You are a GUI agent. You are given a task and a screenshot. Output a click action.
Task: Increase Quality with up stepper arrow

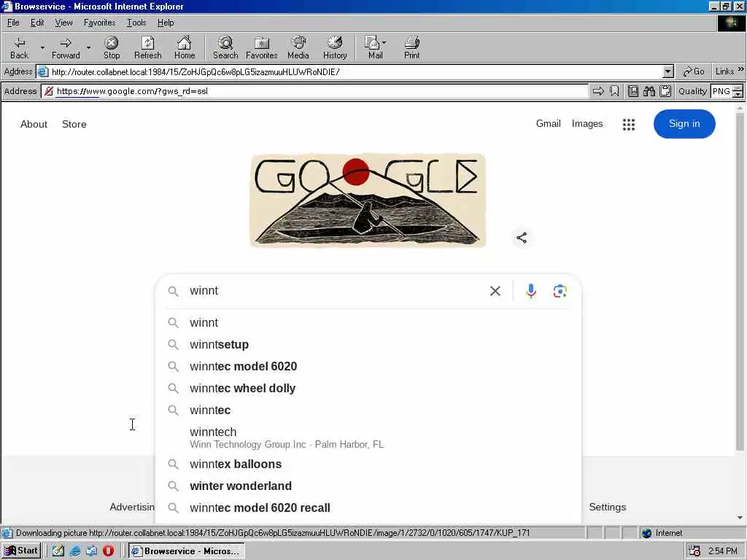[738, 87]
